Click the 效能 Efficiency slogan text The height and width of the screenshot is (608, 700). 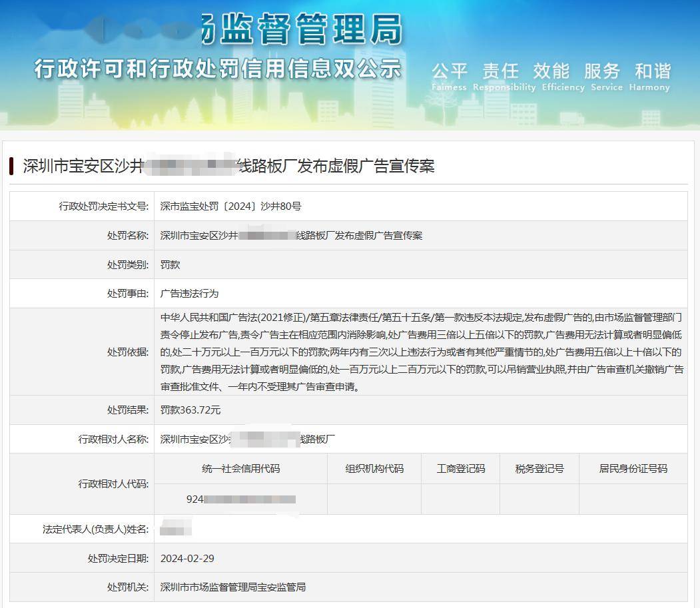pyautogui.click(x=563, y=77)
